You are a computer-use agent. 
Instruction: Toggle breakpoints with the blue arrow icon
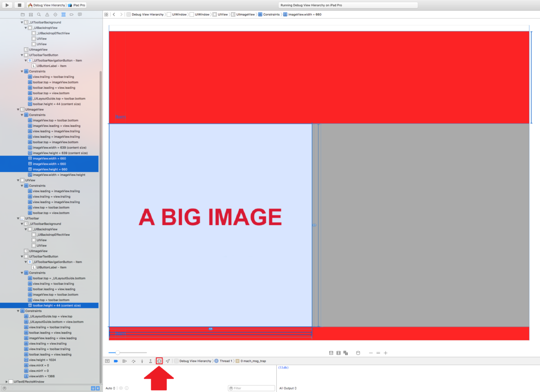[116, 360]
